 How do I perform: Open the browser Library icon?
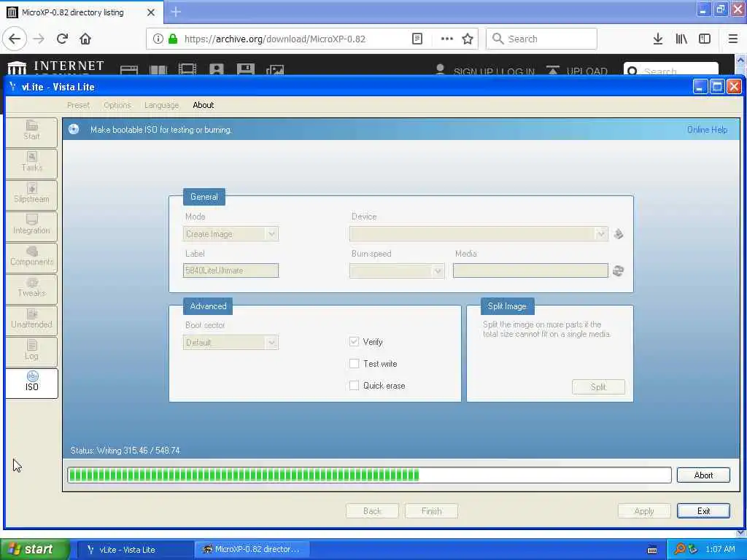coord(681,39)
